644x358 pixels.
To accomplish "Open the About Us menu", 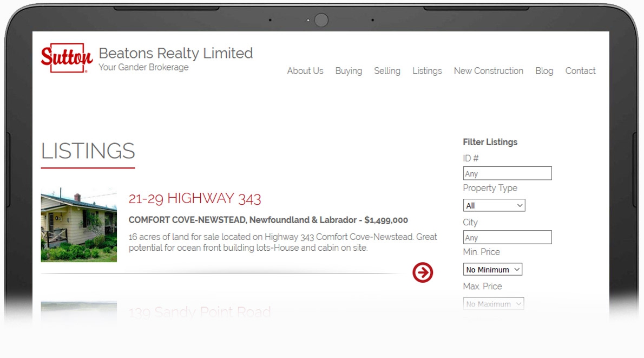I will click(305, 71).
